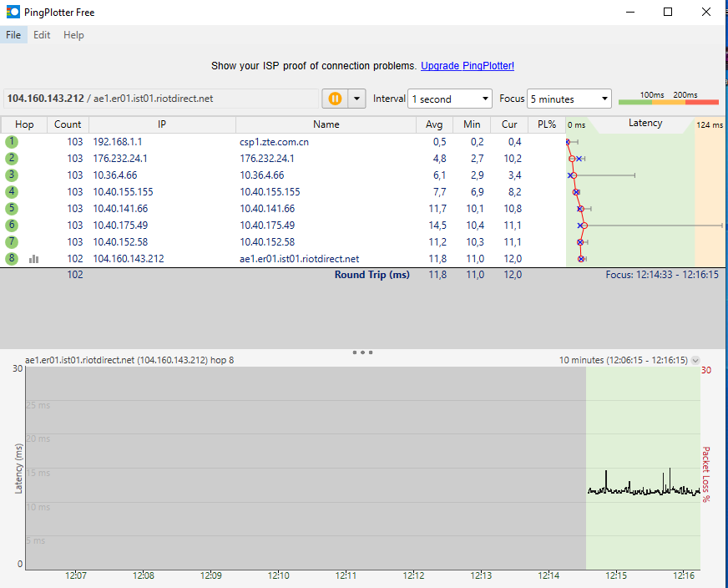The width and height of the screenshot is (728, 588).
Task: Click the green focus region in the latency graph
Action: pyautogui.click(x=643, y=468)
